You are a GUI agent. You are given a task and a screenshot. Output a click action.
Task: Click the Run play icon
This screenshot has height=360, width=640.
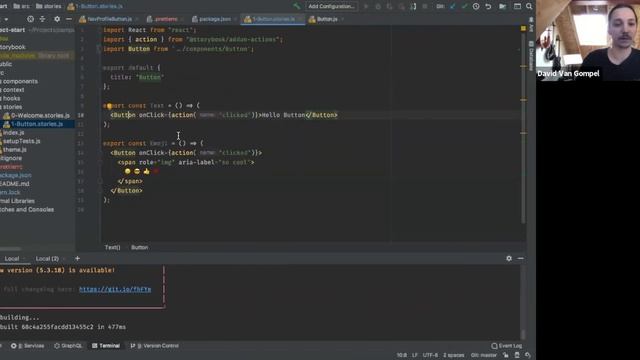coord(366,7)
